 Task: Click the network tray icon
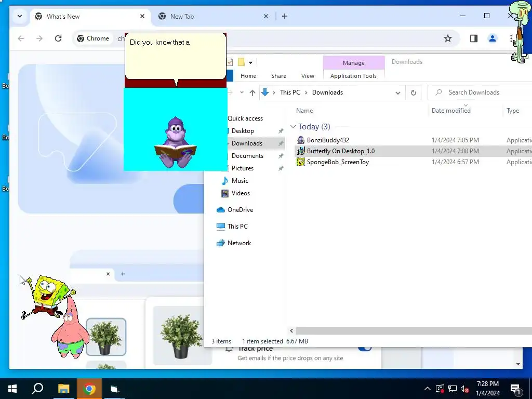tap(453, 389)
